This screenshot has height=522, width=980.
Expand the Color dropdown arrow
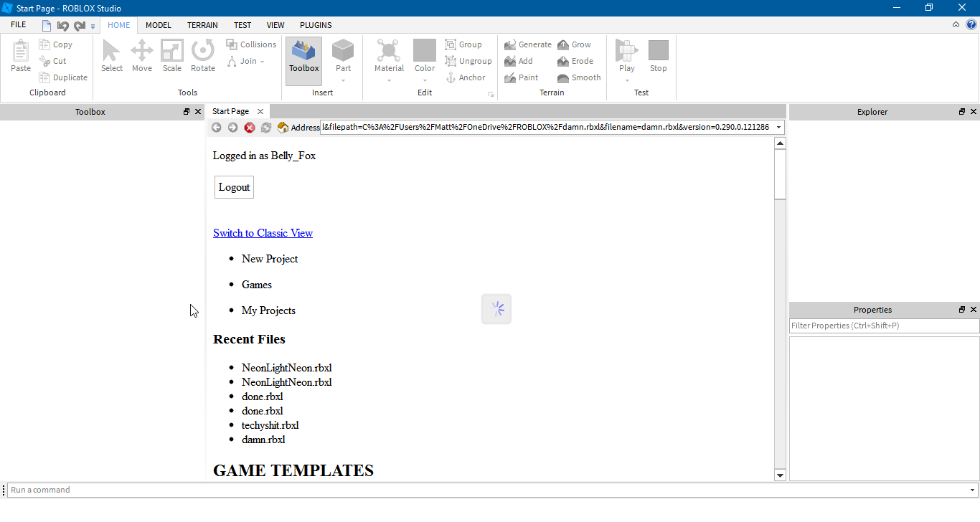(x=425, y=80)
